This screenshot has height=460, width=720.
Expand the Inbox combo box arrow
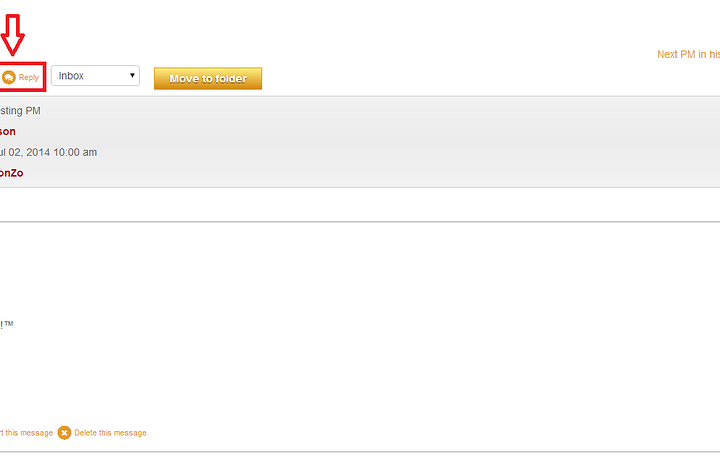[132, 76]
